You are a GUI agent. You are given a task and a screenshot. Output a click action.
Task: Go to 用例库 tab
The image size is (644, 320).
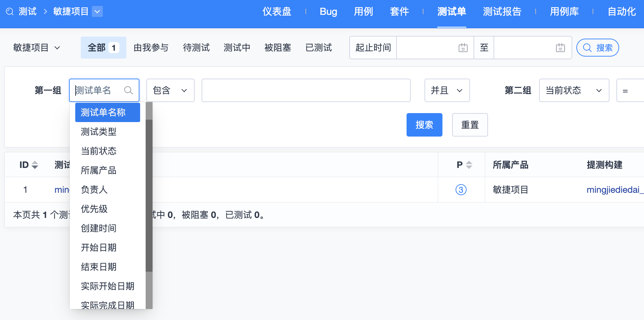(564, 12)
